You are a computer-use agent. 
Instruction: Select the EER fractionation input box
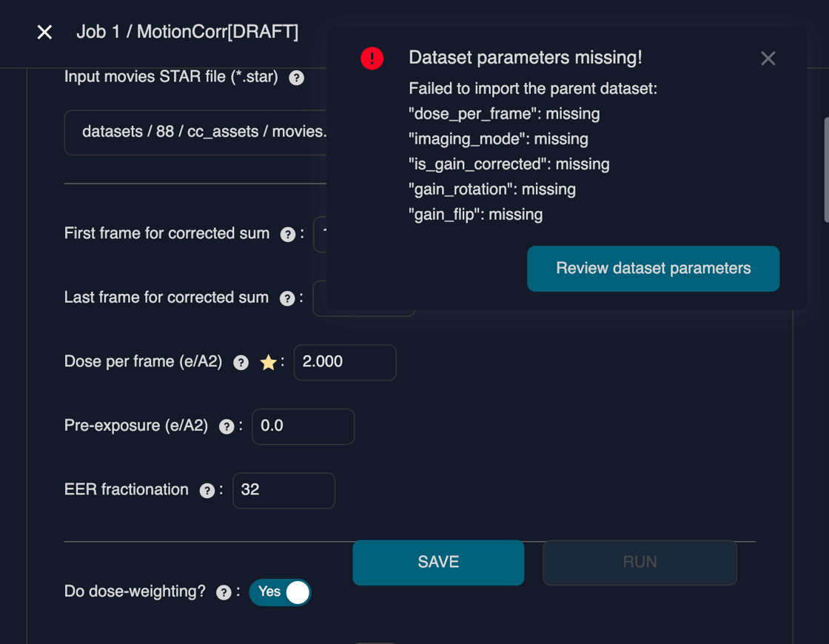click(x=284, y=491)
